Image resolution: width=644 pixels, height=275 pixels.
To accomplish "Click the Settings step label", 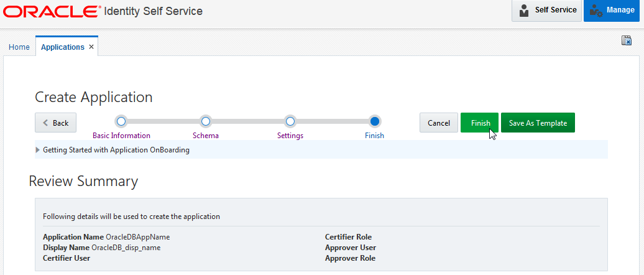I will point(290,135).
